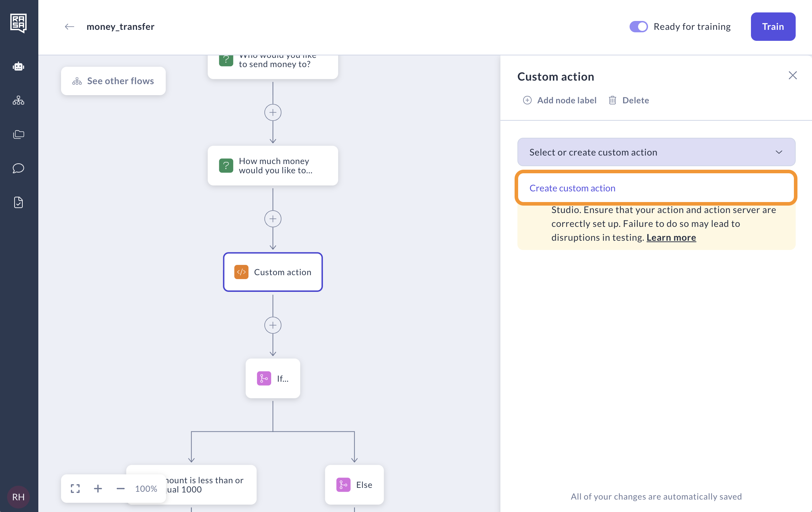Open the Learn more link
Viewport: 812px width, 512px height.
pyautogui.click(x=671, y=238)
